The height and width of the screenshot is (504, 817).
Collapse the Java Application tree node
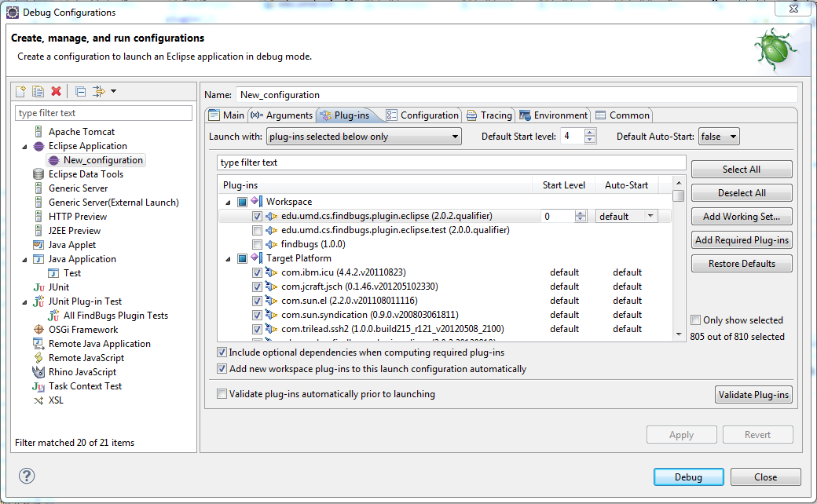pyautogui.click(x=24, y=260)
